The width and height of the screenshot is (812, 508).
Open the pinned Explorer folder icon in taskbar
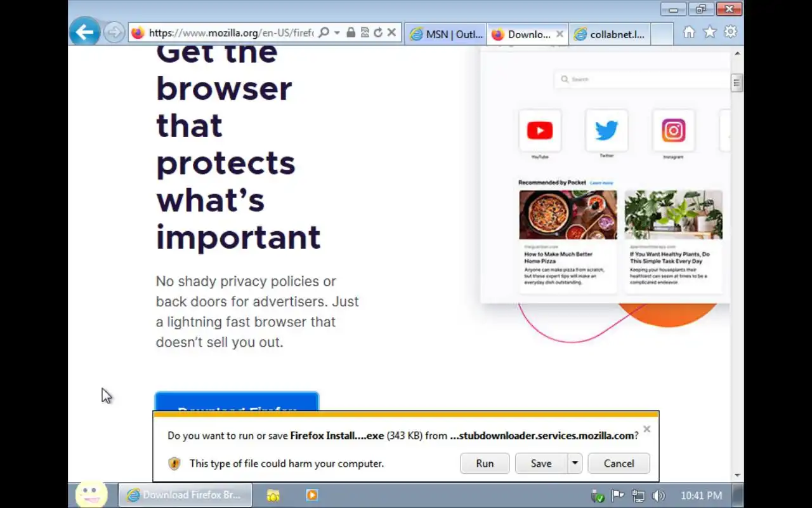click(x=273, y=495)
